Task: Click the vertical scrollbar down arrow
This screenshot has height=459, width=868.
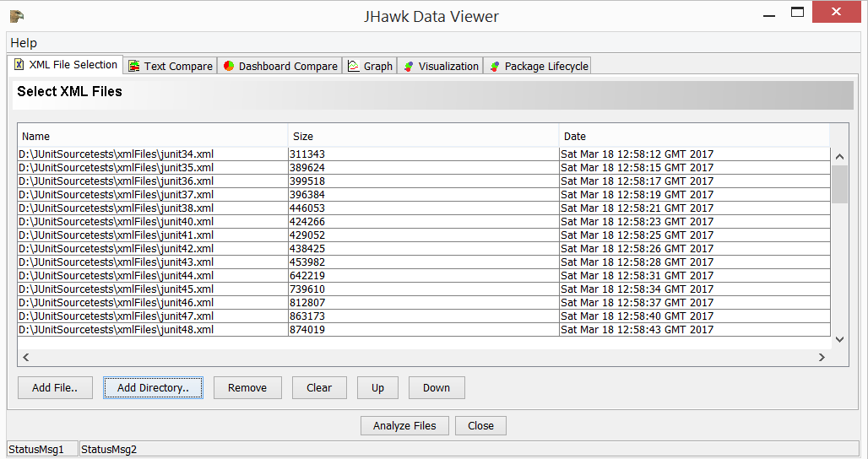Action: (840, 339)
